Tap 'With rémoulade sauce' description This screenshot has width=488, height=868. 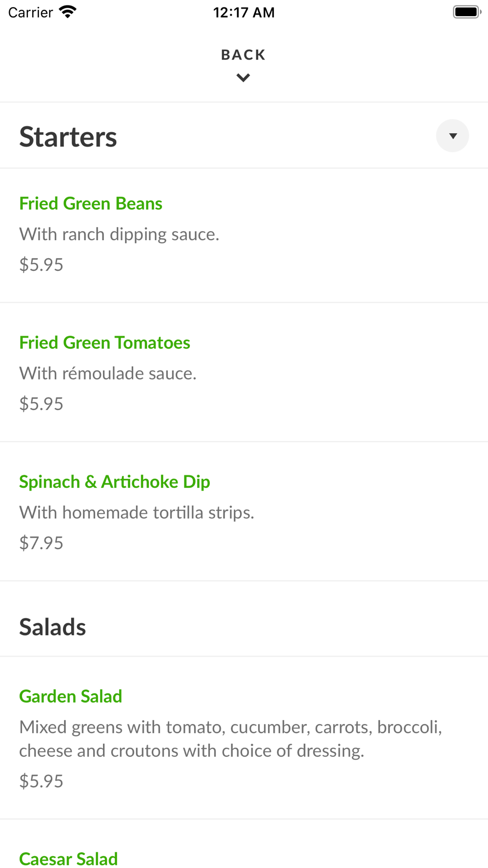[x=108, y=373]
